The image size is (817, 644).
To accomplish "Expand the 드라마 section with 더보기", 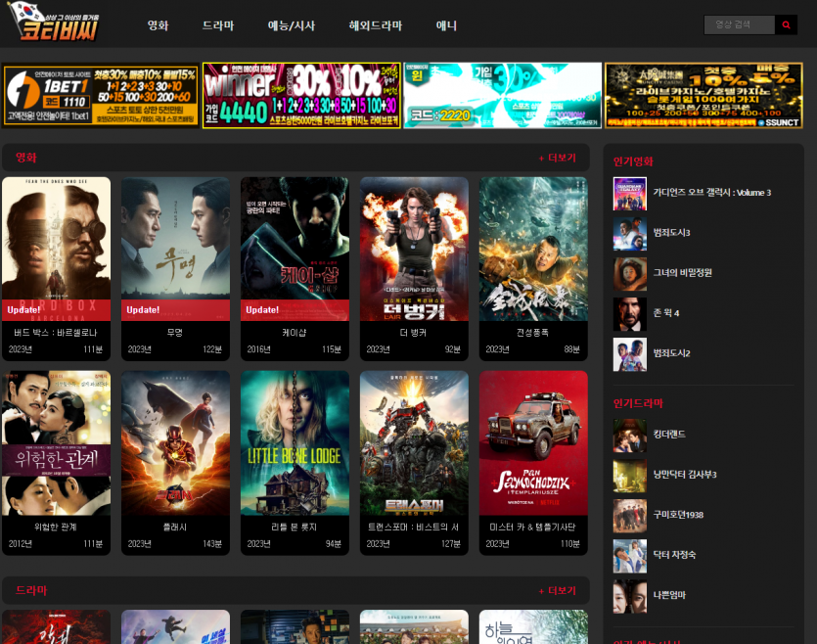I will 557,591.
